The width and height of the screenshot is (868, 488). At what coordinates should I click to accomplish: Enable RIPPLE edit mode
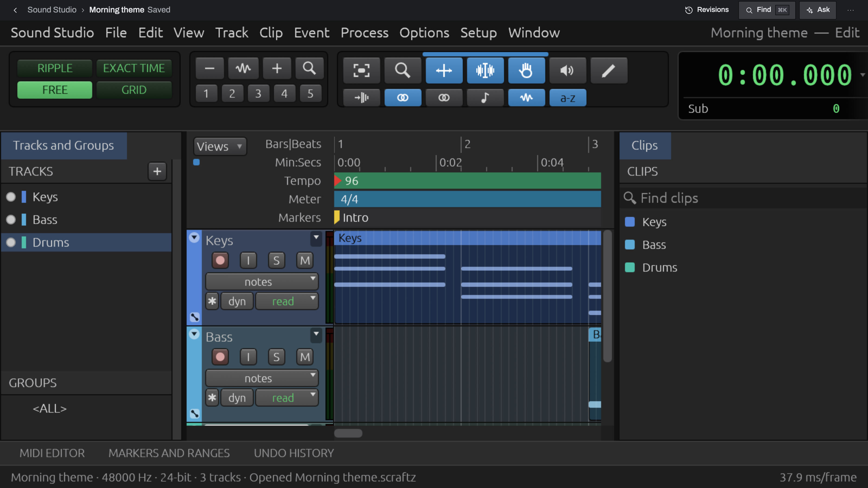coord(55,68)
